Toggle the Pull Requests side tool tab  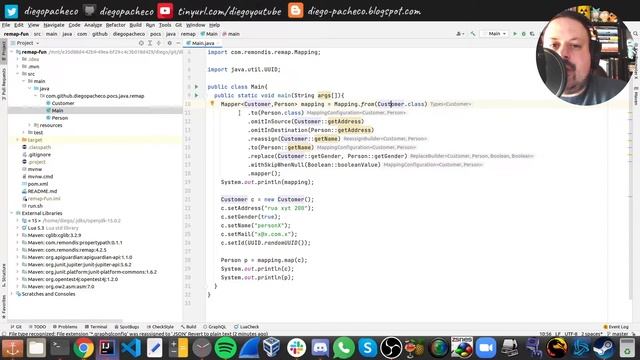4,84
